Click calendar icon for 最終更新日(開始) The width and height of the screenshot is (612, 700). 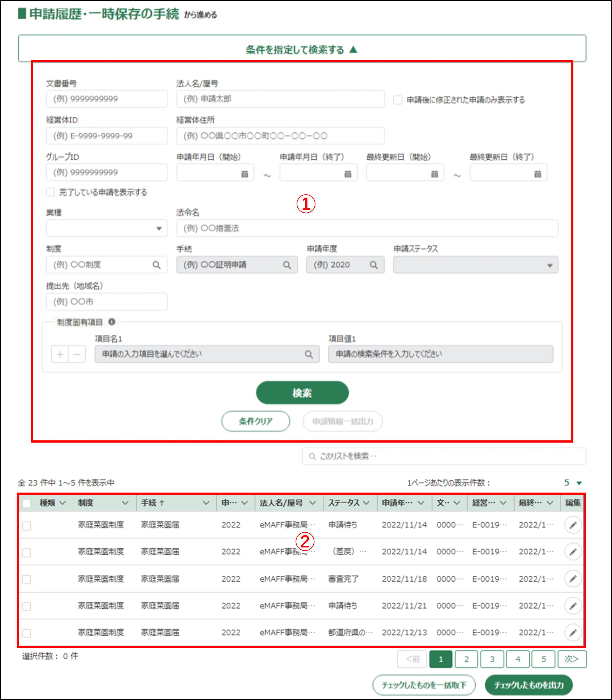coord(434,174)
